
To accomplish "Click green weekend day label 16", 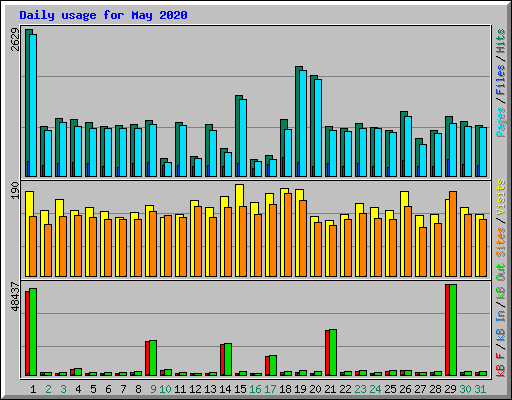I will 255,389.
